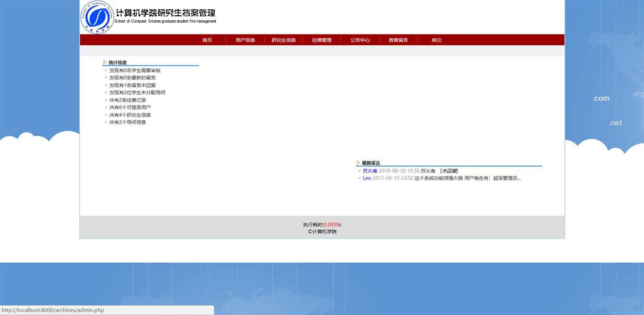Click 共有2条经费记录 statistic link
This screenshot has width=644, height=315.
tap(128, 100)
